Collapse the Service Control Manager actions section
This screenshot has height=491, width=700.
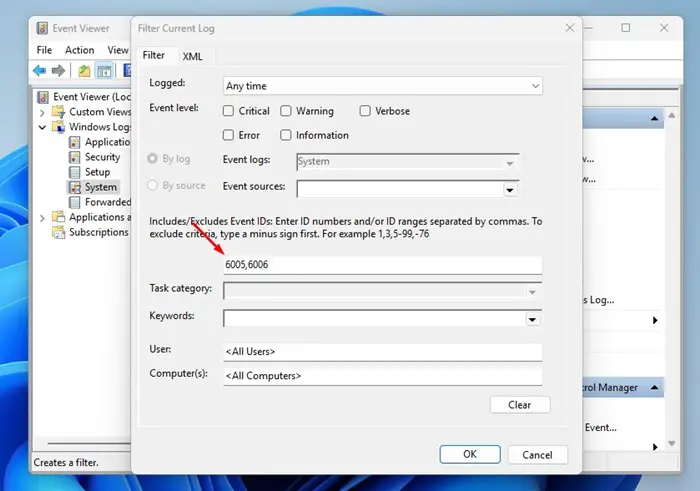(654, 387)
